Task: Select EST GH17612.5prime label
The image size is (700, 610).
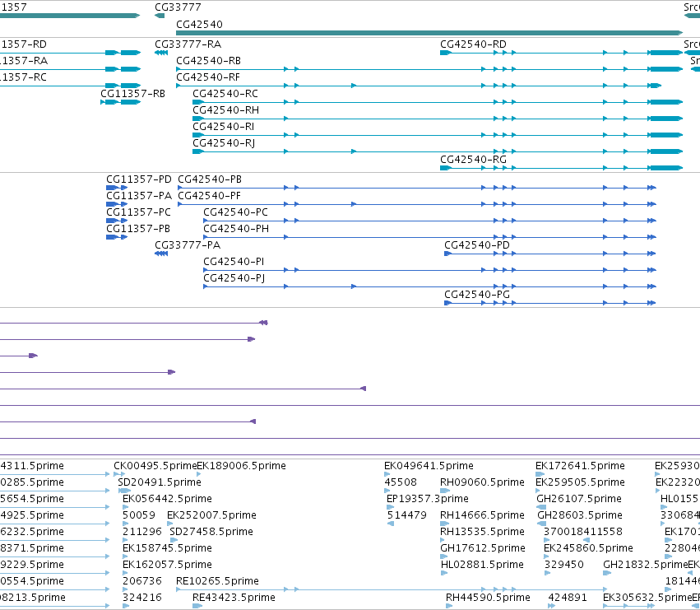Action: [483, 549]
